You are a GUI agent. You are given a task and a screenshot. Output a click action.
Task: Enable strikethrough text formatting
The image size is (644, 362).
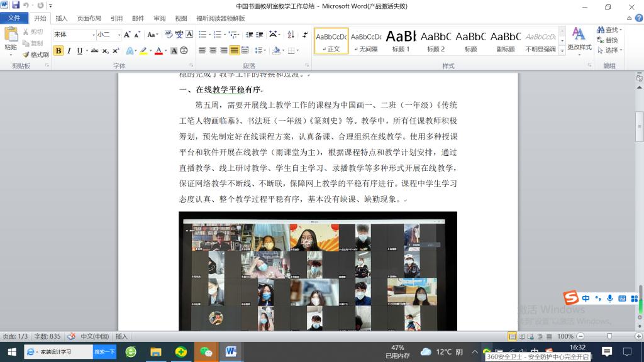tap(94, 51)
